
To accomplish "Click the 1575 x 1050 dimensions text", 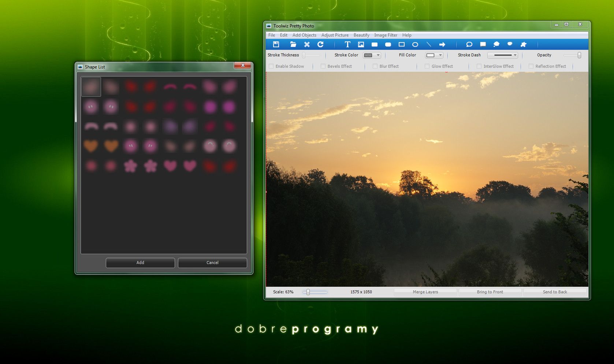I will [361, 292].
